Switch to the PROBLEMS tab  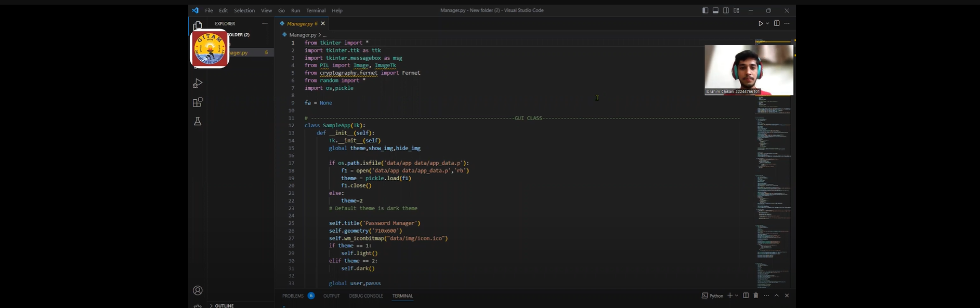293,296
